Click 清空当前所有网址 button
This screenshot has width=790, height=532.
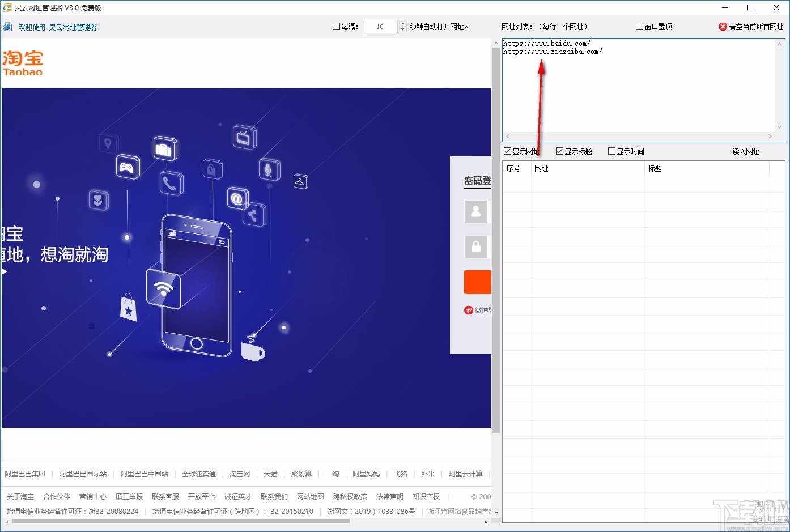tap(751, 27)
